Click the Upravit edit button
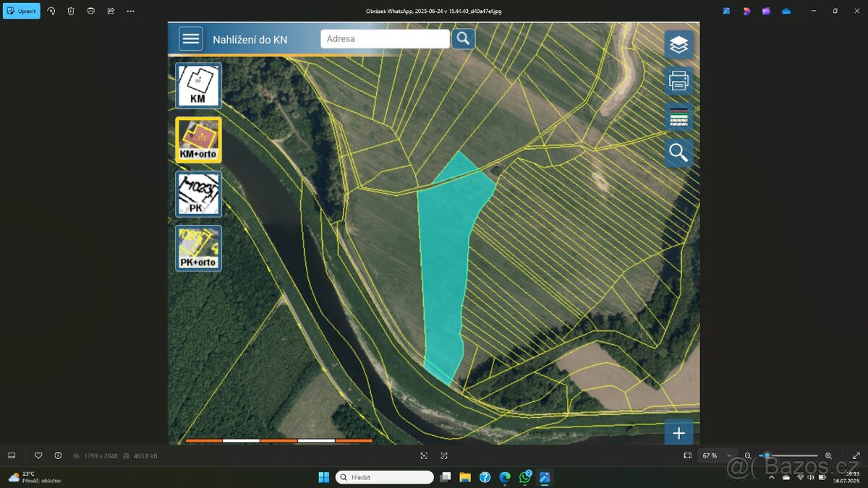868x488 pixels. click(x=22, y=11)
